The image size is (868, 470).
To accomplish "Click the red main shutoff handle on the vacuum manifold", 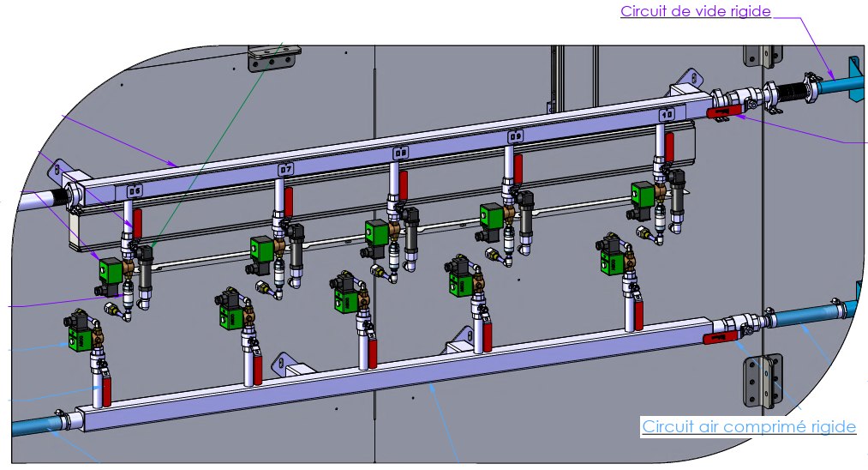I will (723, 112).
